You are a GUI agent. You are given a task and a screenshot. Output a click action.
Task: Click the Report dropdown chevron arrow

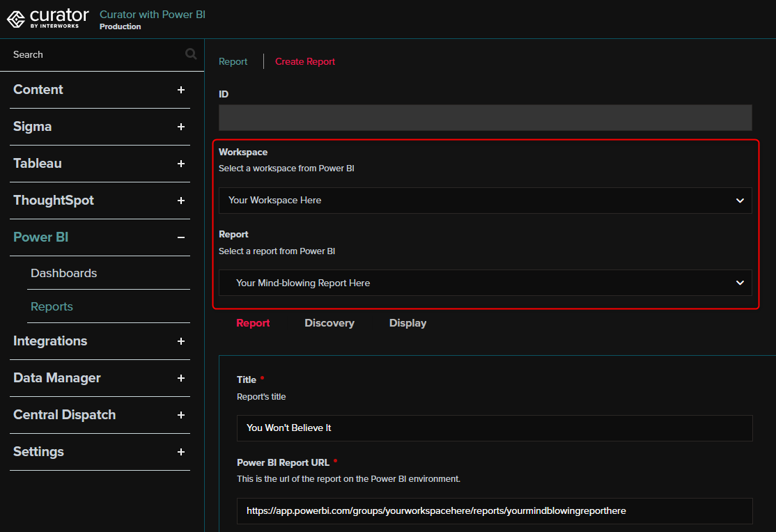pos(740,283)
